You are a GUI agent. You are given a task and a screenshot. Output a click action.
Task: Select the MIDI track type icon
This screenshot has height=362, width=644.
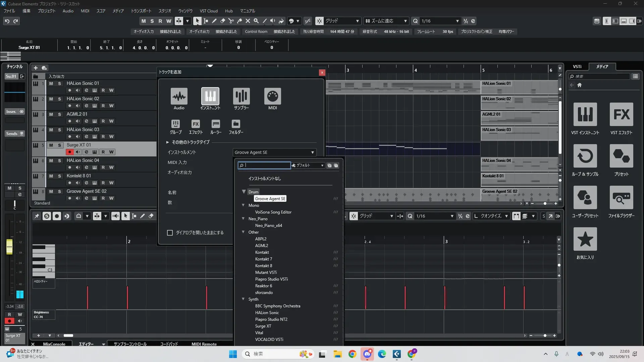click(272, 97)
